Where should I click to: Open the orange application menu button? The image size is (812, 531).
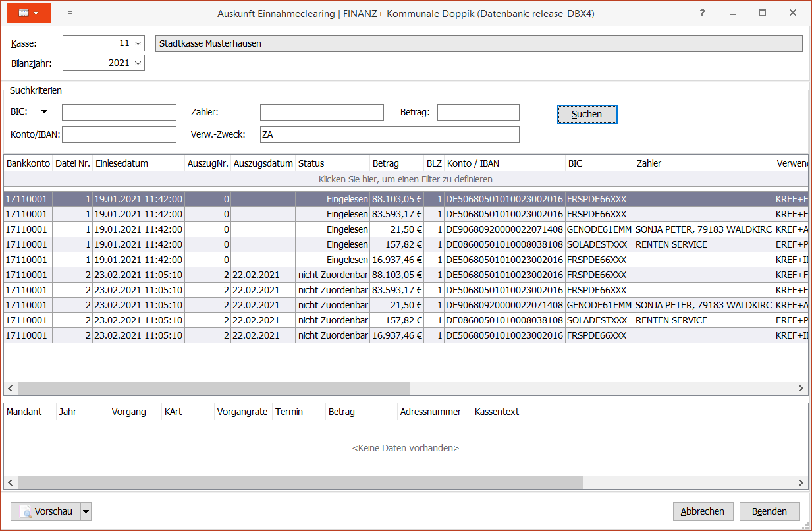[x=29, y=13]
